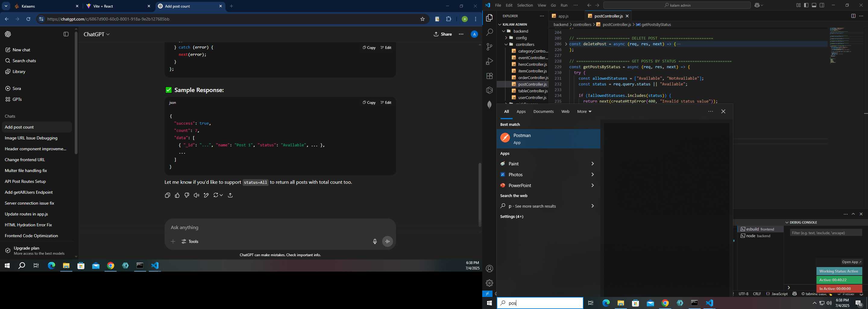The image size is (868, 309).
Task: Start a New chat
Action: pos(21,50)
